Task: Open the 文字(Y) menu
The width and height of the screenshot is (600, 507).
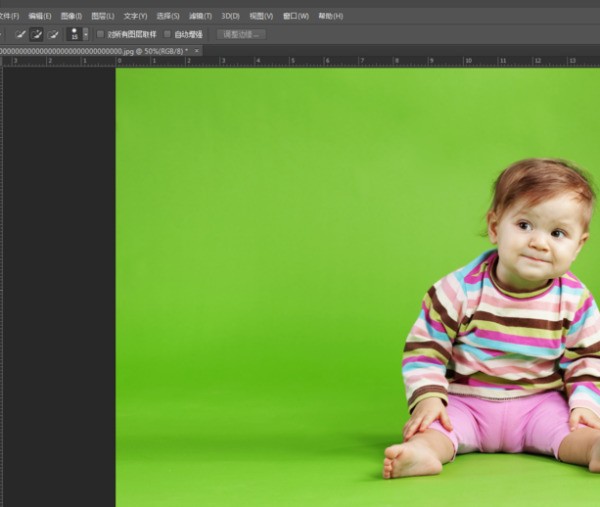Action: 135,16
